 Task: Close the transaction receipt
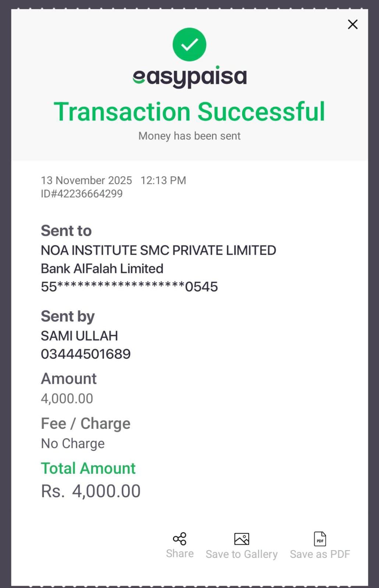coord(353,25)
